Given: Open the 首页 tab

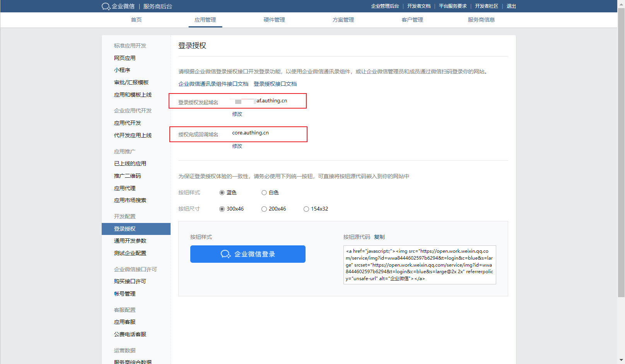Looking at the screenshot, I should 136,20.
